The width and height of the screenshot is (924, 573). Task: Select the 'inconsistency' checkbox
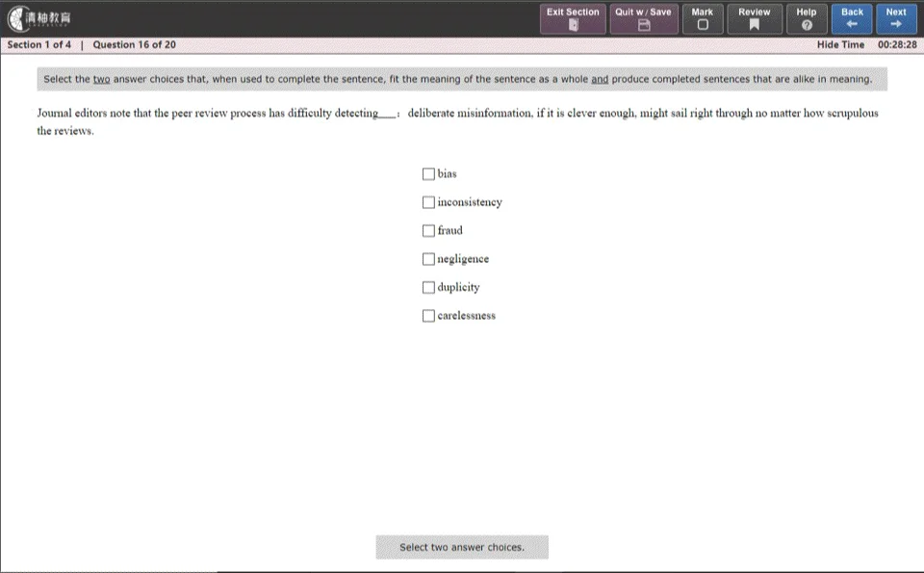click(428, 202)
